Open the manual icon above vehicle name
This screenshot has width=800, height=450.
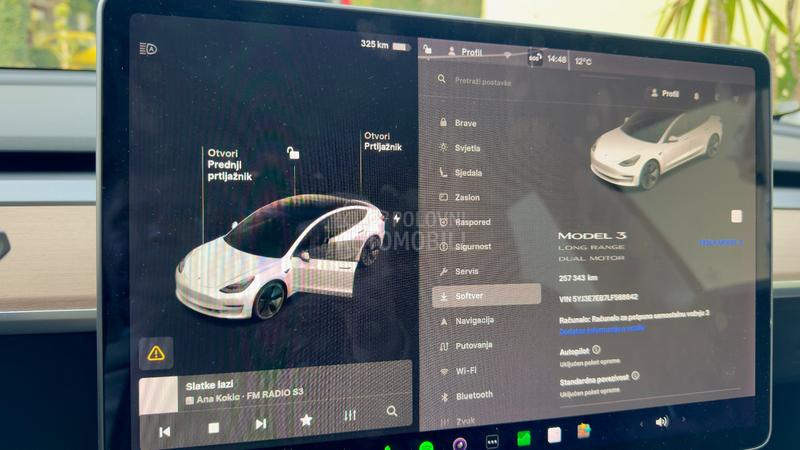736,216
